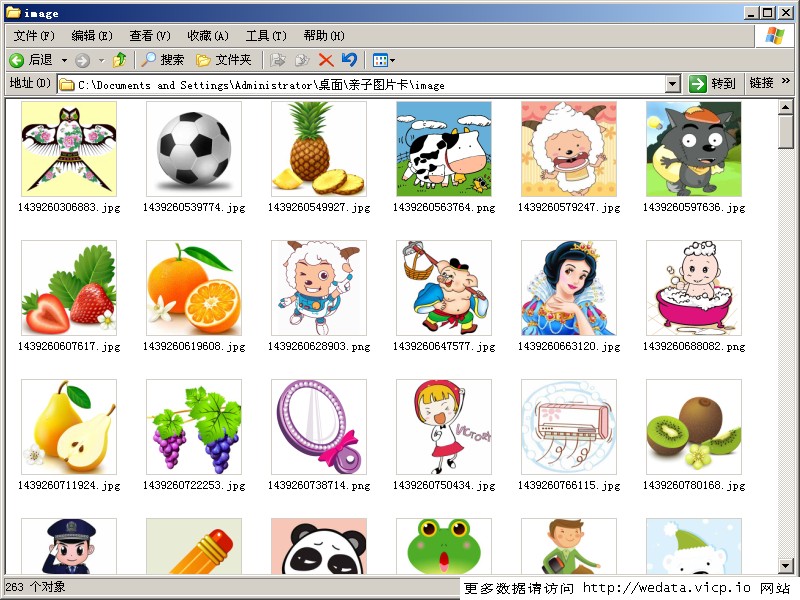Select the polar bear with green hat thumbnail
Viewport: 800px width, 600px height.
coord(694,546)
